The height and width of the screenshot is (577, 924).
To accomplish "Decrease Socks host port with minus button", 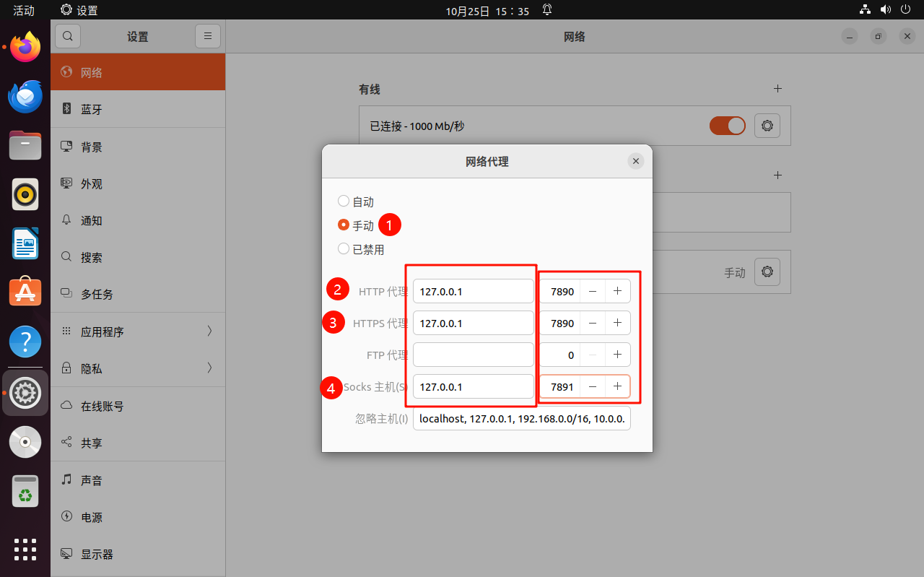I will (x=593, y=386).
